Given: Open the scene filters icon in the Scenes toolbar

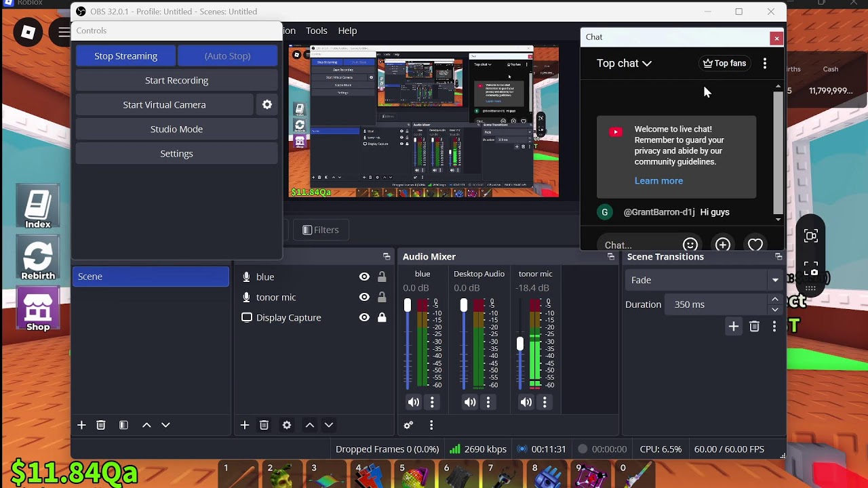Looking at the screenshot, I should pos(123,425).
